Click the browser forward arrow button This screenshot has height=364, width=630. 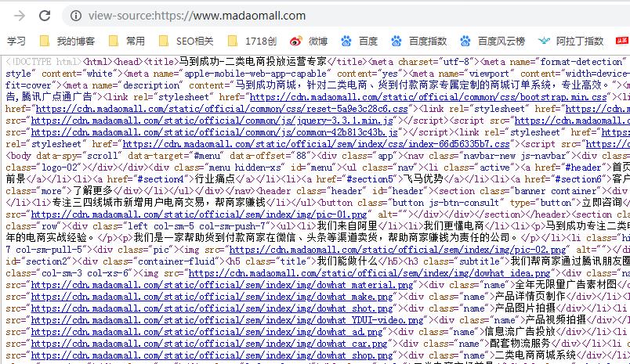(x=20, y=16)
